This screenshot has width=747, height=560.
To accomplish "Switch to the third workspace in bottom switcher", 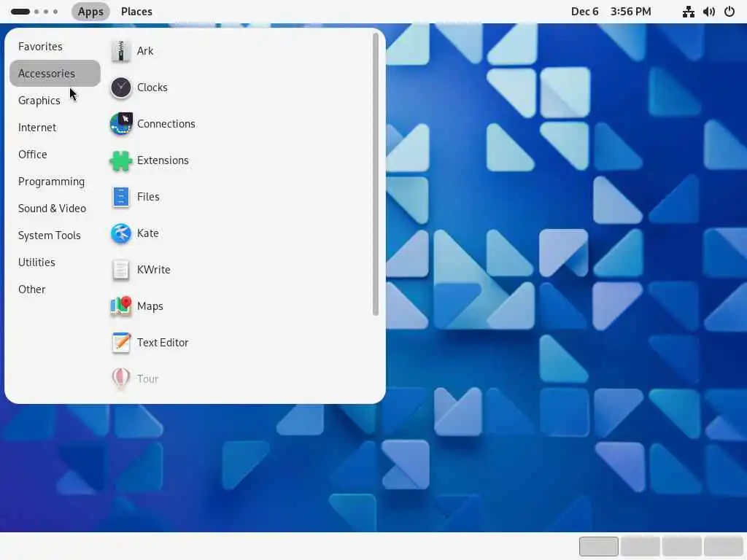I will click(x=682, y=546).
